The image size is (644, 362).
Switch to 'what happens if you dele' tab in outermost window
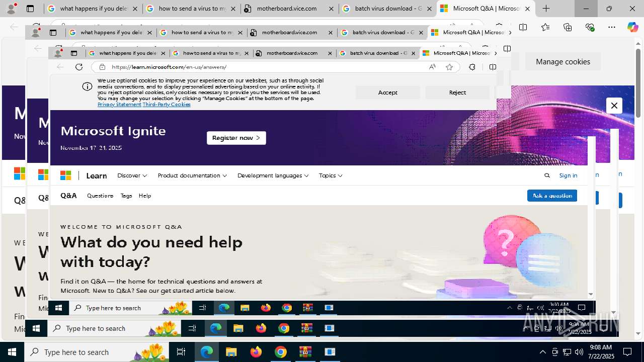[x=93, y=9]
